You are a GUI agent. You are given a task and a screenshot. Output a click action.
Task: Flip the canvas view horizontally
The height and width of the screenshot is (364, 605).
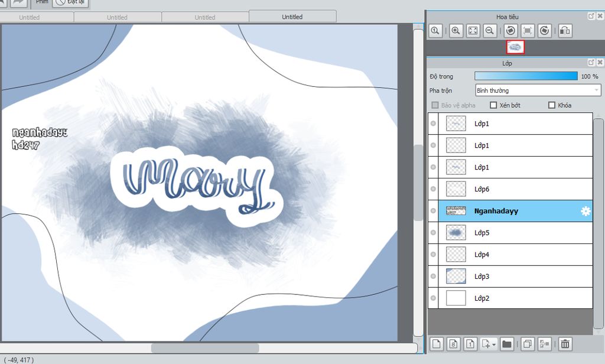coord(565,31)
